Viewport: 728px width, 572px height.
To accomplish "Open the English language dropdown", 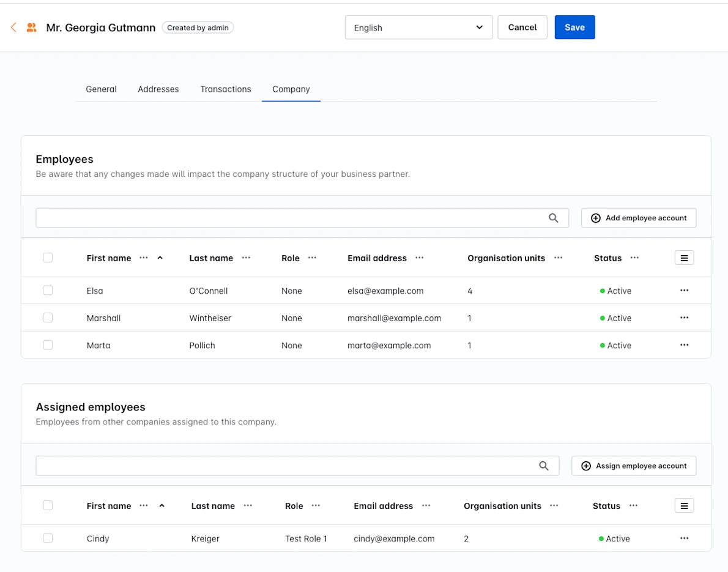I will click(418, 28).
